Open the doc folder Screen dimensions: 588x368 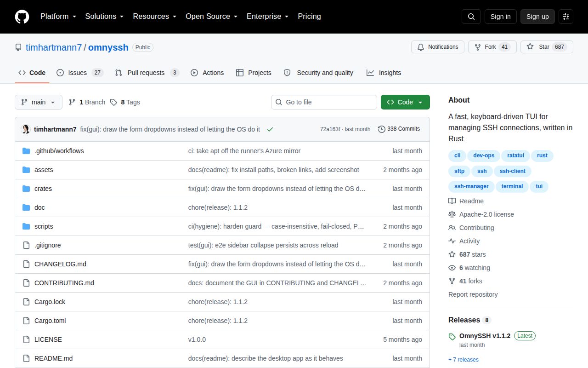click(x=40, y=207)
